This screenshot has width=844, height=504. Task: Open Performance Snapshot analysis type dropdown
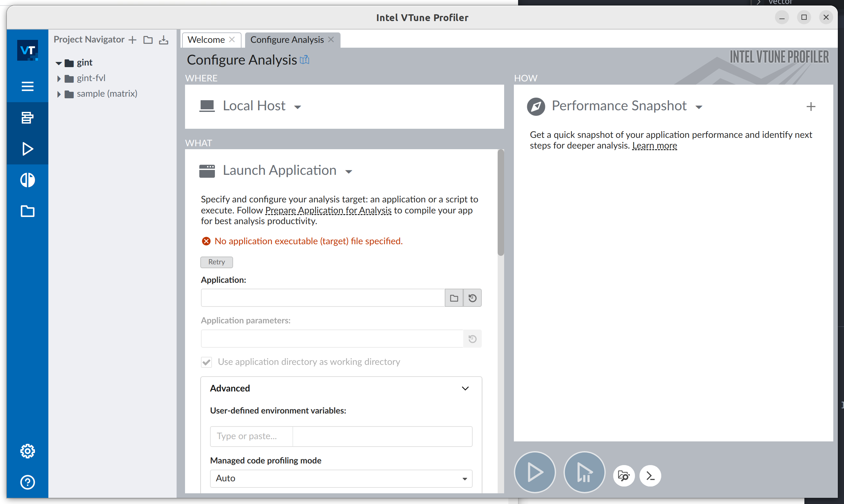coord(699,107)
